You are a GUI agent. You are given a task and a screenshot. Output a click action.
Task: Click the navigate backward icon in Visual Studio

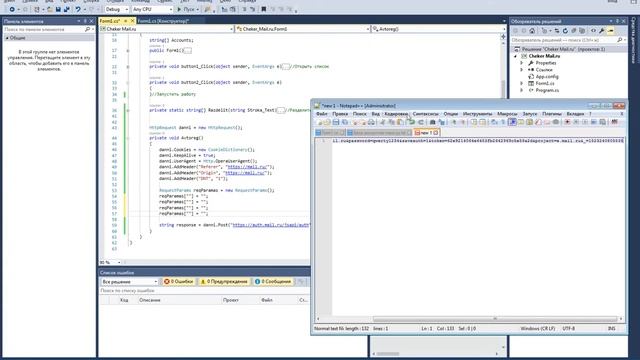pos(12,9)
